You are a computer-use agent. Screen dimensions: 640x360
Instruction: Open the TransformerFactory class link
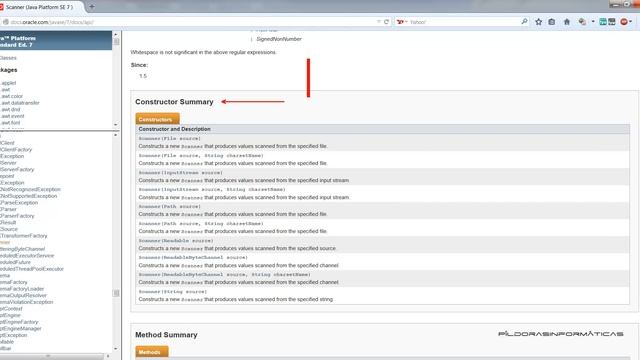[x=24, y=236]
